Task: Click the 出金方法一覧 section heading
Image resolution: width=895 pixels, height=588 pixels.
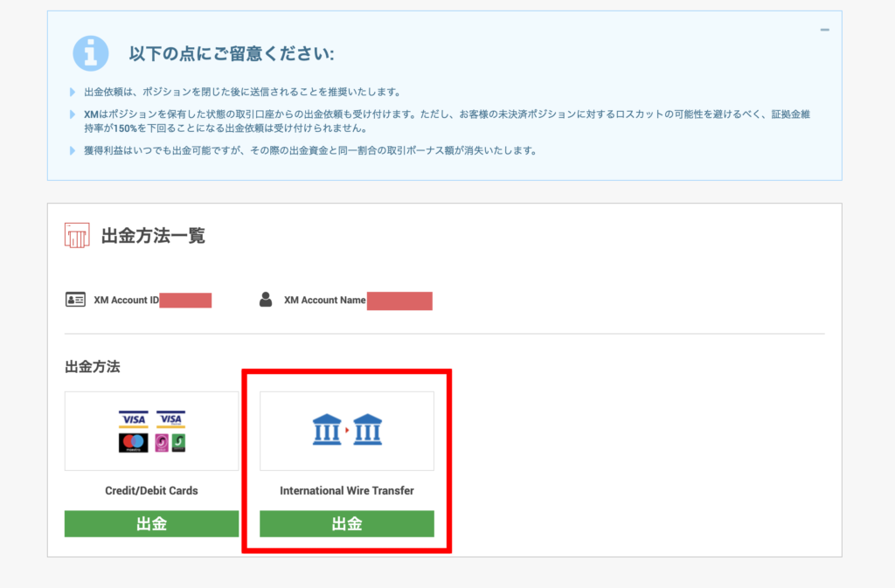Action: (154, 236)
